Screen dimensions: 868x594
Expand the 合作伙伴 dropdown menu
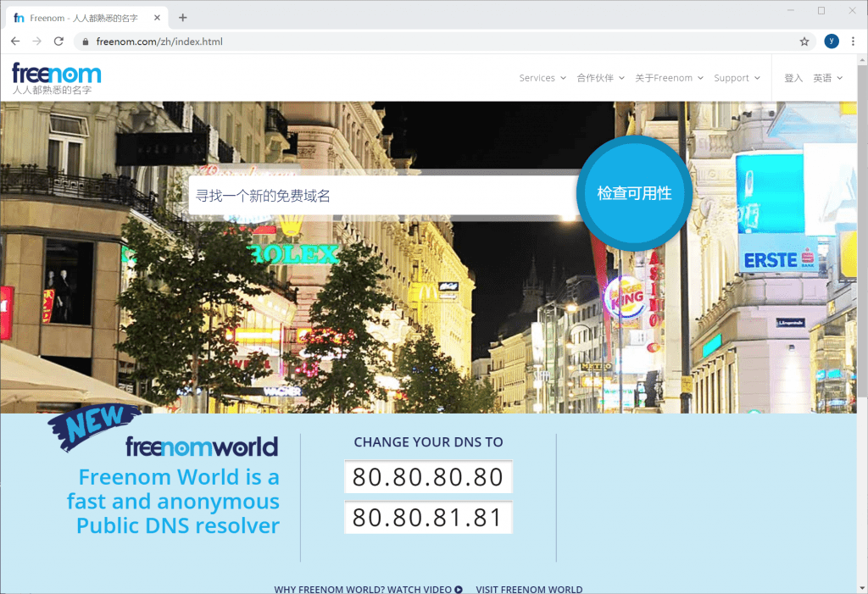pos(600,78)
